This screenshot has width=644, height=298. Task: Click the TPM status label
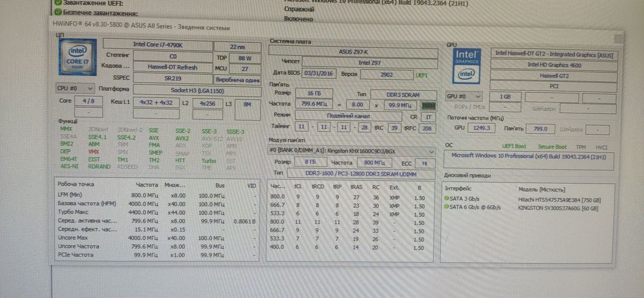(x=581, y=147)
